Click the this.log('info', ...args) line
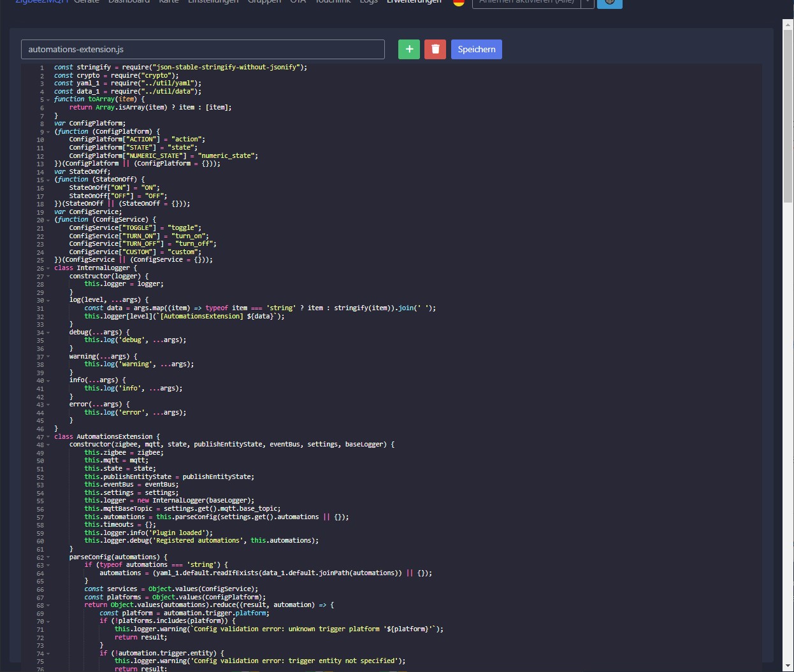The width and height of the screenshot is (794, 672). pos(133,389)
